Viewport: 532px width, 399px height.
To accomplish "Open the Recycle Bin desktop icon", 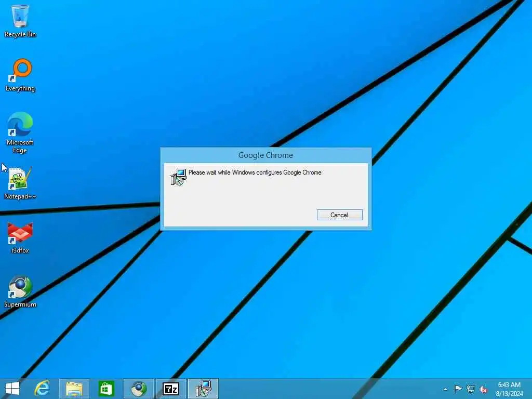I will pyautogui.click(x=20, y=21).
